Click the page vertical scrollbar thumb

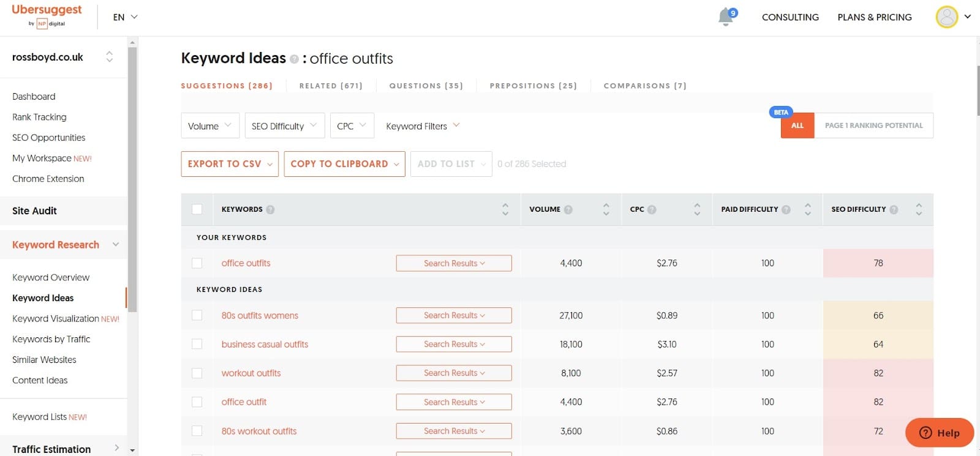(978, 90)
